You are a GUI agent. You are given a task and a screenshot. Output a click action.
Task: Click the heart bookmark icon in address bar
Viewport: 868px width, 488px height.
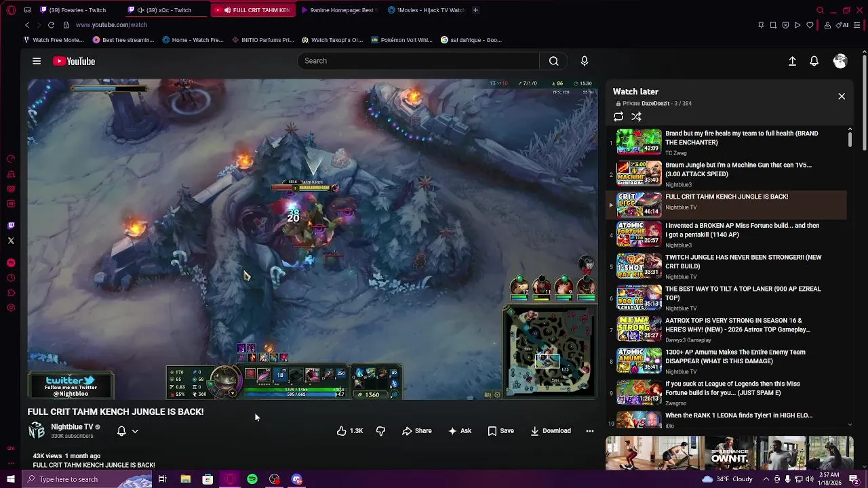click(810, 25)
